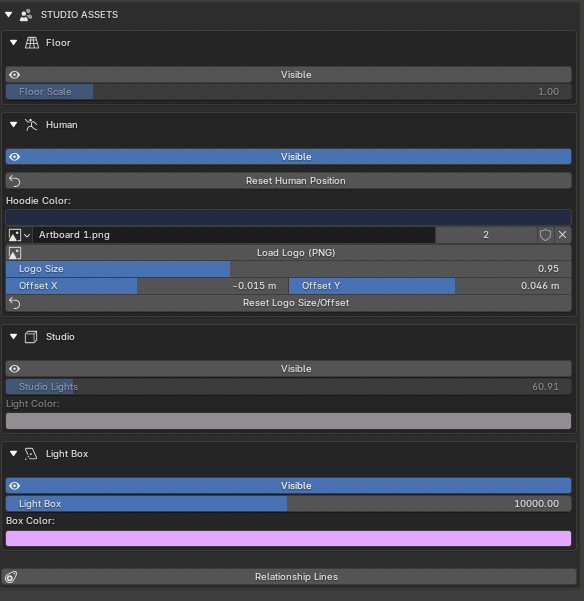The image size is (584, 601).
Task: Click the Artboard 1.png name field
Action: [x=234, y=235]
